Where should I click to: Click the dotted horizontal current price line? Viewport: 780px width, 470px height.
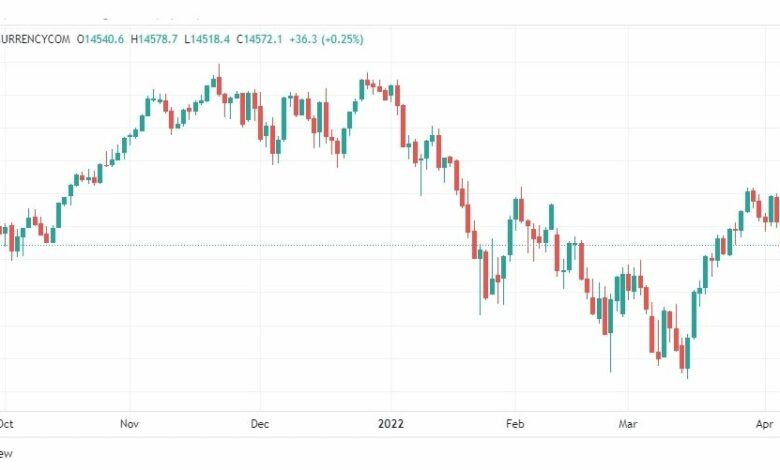tap(390, 245)
